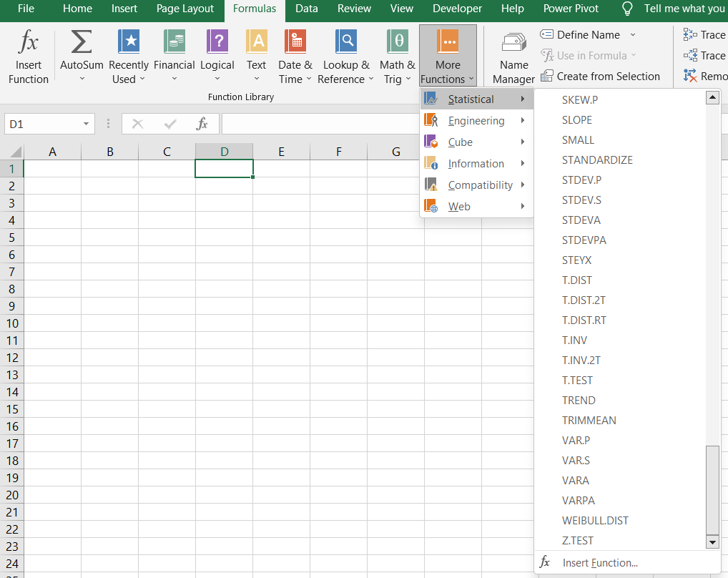Click the function list scrollbar down arrow
Viewport: 728px width, 578px height.
click(x=712, y=542)
